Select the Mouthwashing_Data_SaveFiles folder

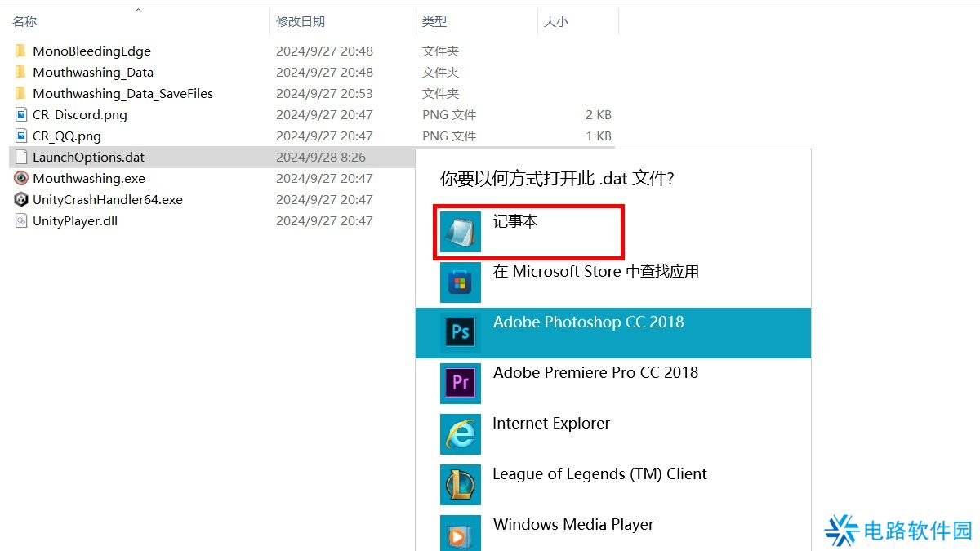[122, 93]
